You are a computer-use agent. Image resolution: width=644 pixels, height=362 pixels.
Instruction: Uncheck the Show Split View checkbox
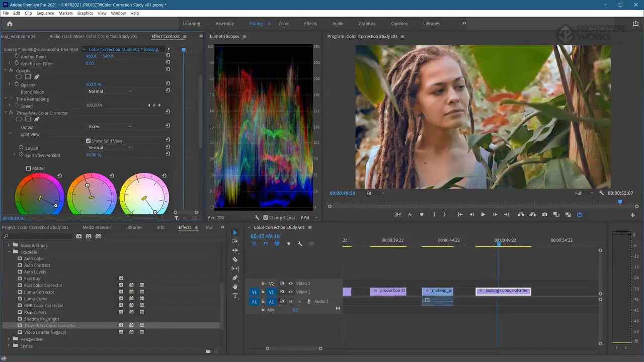point(89,141)
